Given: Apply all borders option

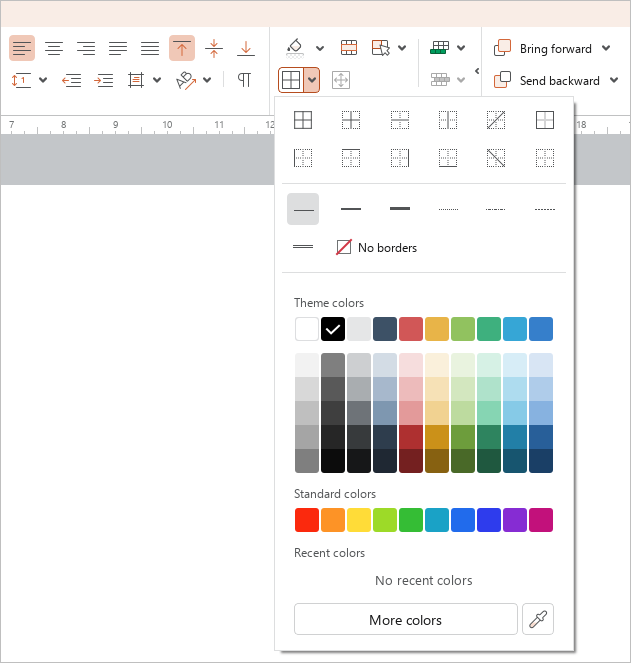Looking at the screenshot, I should click(303, 120).
